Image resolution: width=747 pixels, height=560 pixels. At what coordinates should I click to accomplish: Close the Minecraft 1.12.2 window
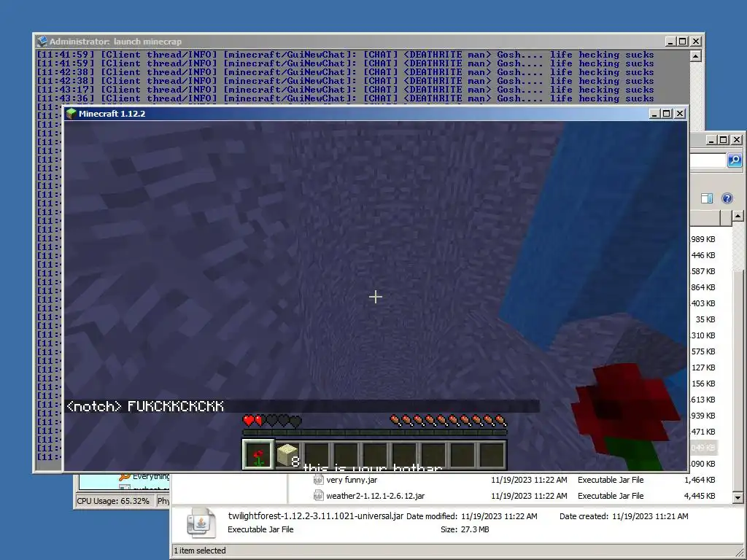(680, 113)
